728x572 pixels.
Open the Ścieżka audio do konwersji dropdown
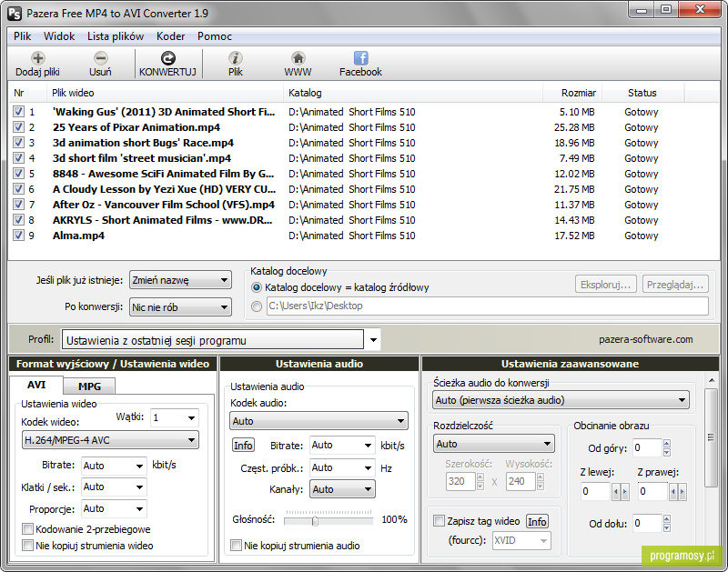tap(561, 400)
